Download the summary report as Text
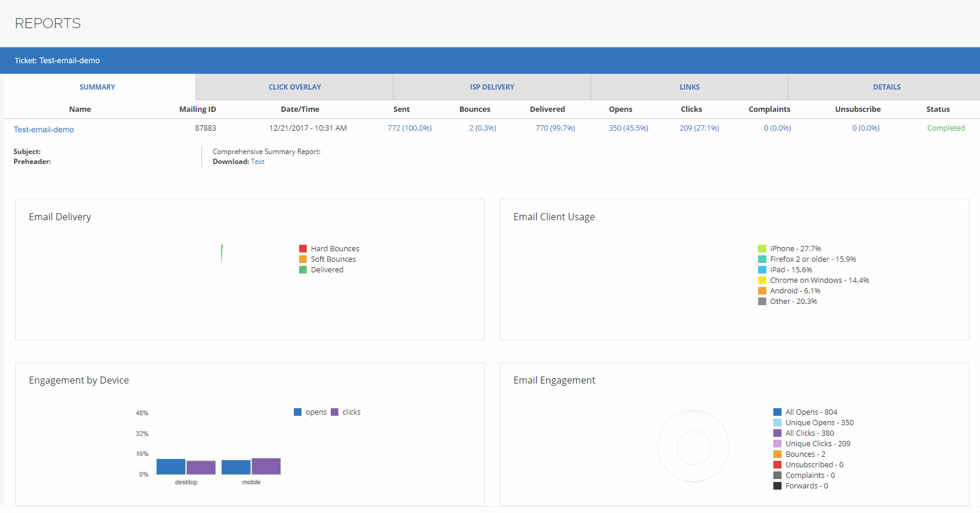The image size is (980, 513). 258,162
